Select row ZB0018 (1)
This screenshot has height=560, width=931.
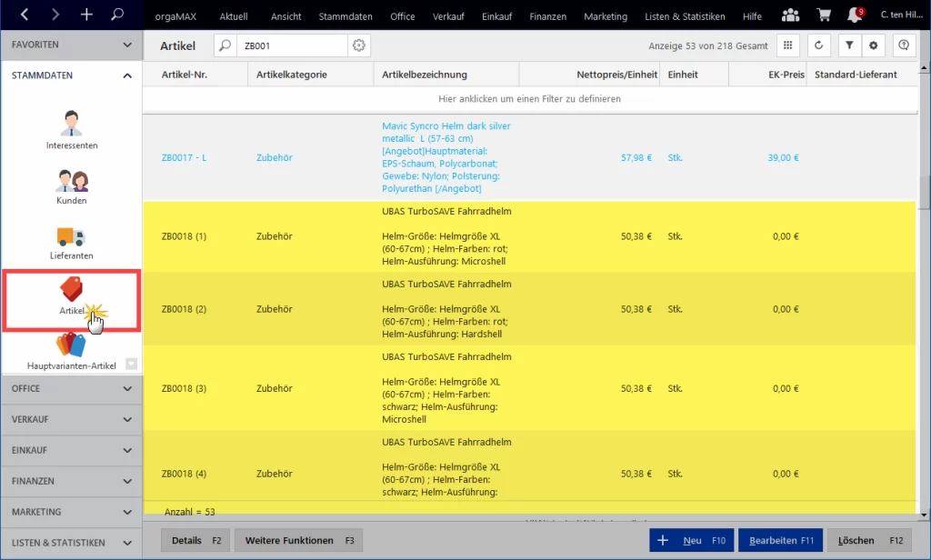pos(530,236)
